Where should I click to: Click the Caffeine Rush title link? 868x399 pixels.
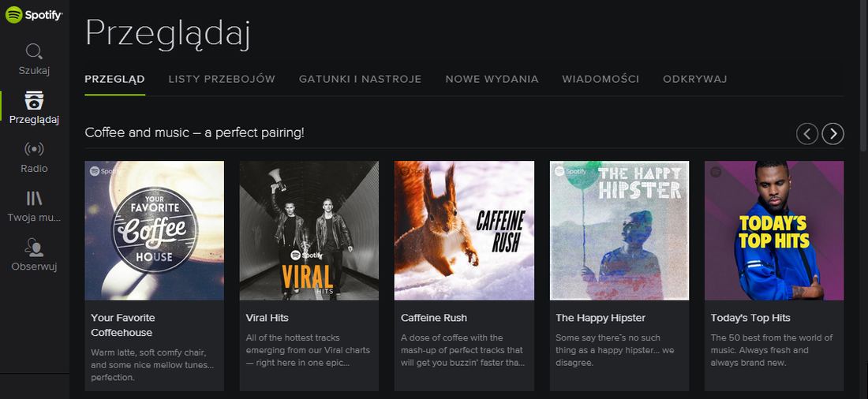pos(434,319)
